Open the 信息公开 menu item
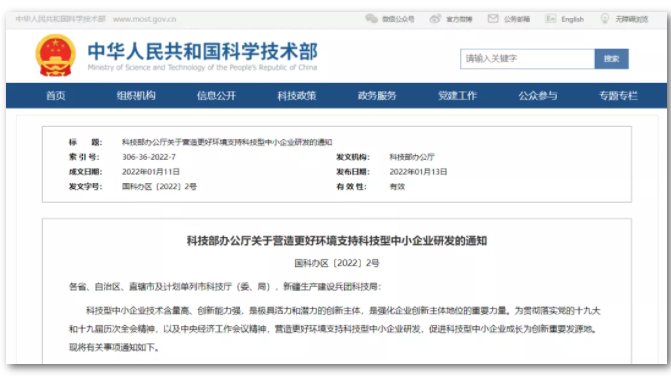The width and height of the screenshot is (671, 376). (216, 95)
